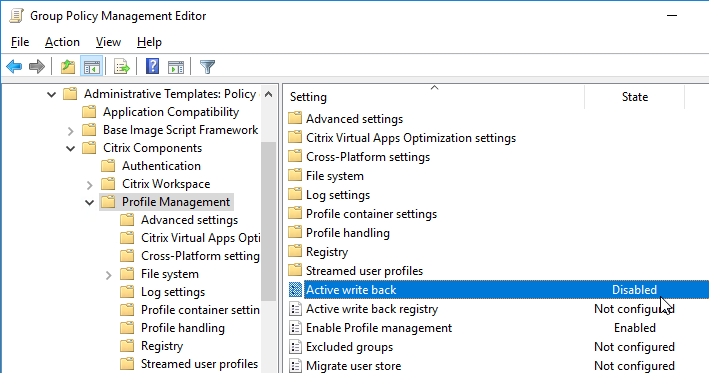Expand the File system tree node

[109, 274]
